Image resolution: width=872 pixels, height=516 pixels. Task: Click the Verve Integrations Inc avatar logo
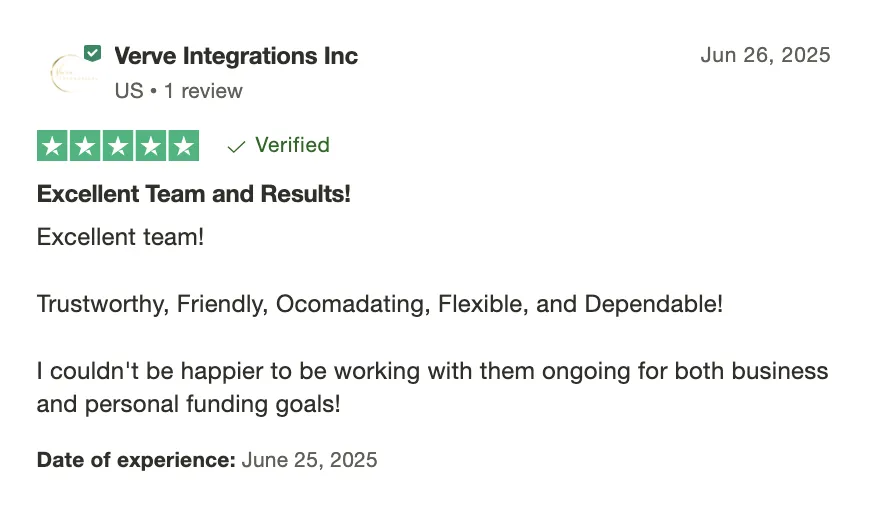73,73
